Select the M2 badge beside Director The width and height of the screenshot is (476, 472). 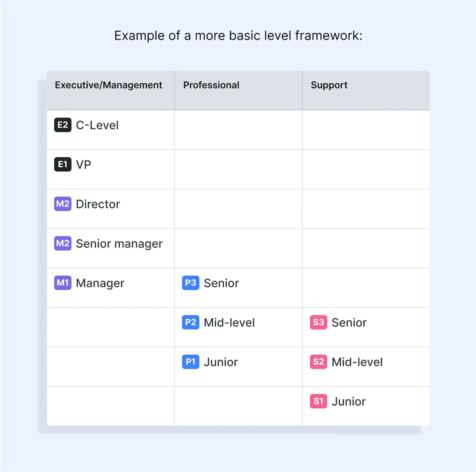[x=63, y=204]
